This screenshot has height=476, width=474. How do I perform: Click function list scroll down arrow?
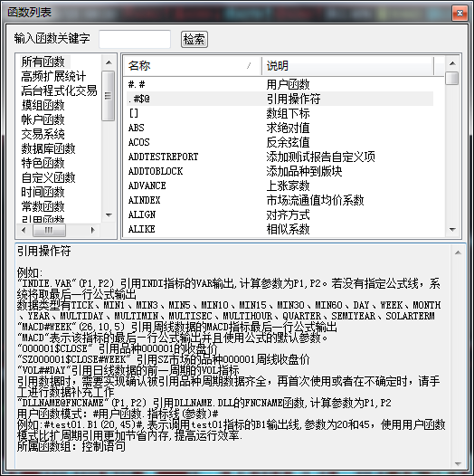(x=452, y=230)
